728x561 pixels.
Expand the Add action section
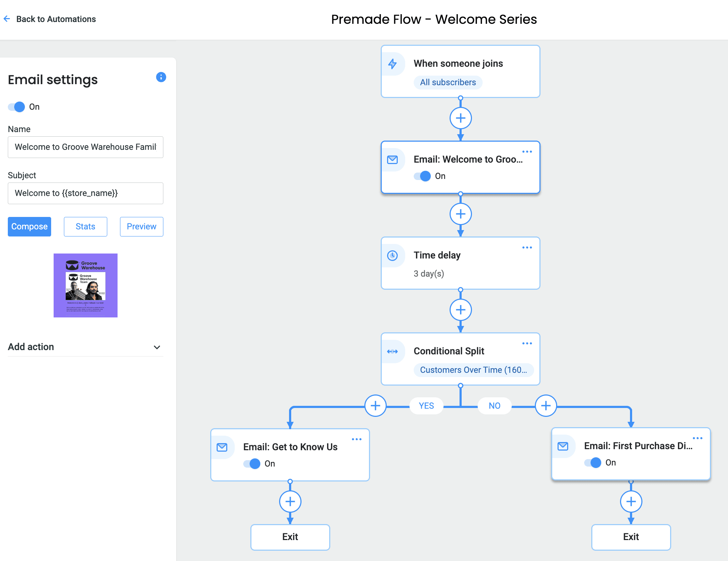point(157,347)
